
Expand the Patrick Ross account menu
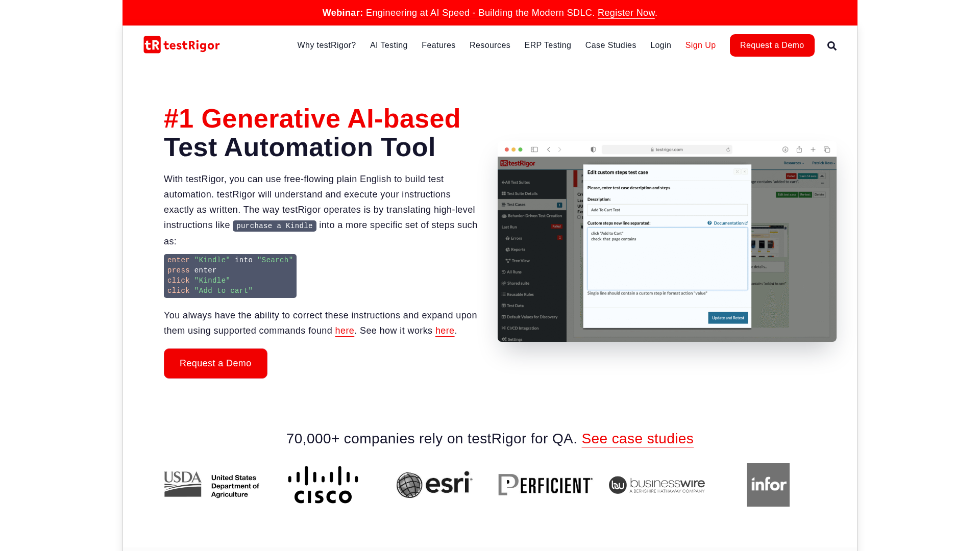coord(823,163)
